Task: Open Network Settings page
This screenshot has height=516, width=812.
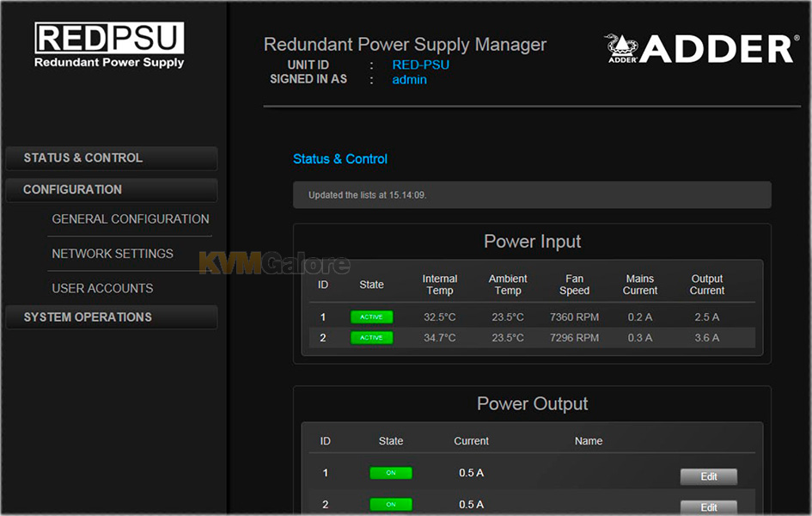Action: click(113, 254)
